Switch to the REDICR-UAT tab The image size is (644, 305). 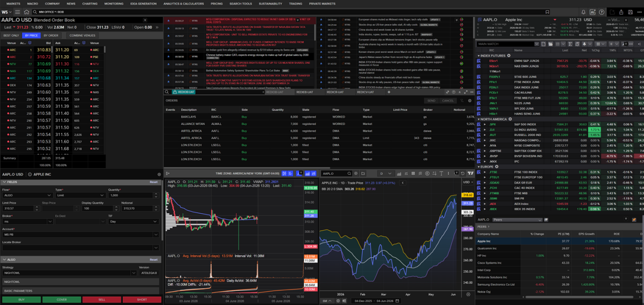335,92
